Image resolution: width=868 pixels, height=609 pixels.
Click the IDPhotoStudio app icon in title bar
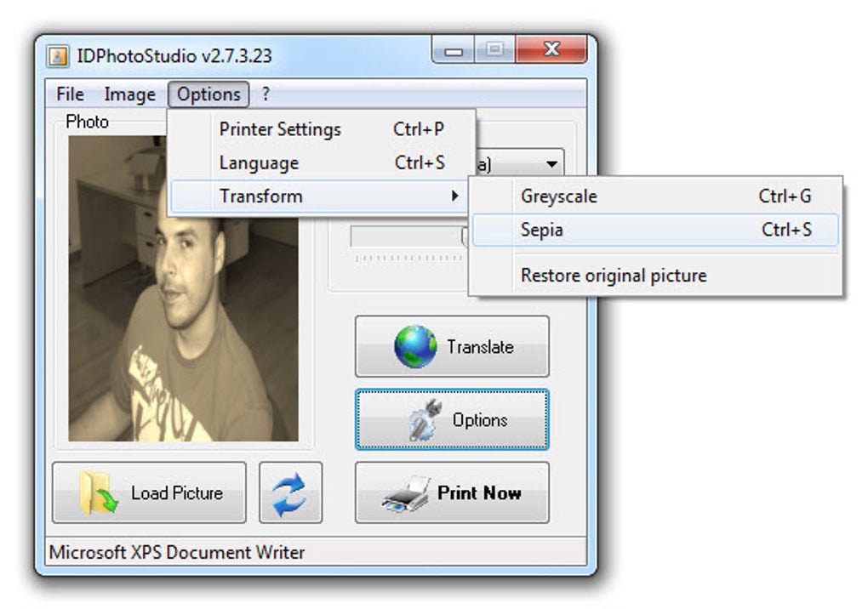58,56
